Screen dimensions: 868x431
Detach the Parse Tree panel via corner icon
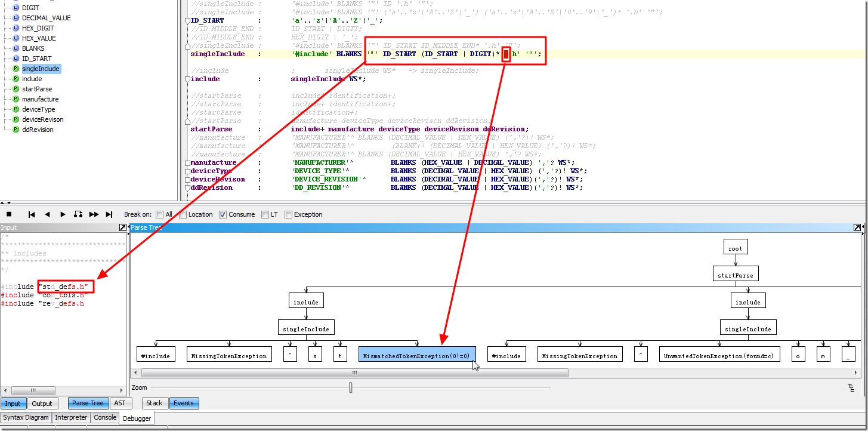coord(857,227)
